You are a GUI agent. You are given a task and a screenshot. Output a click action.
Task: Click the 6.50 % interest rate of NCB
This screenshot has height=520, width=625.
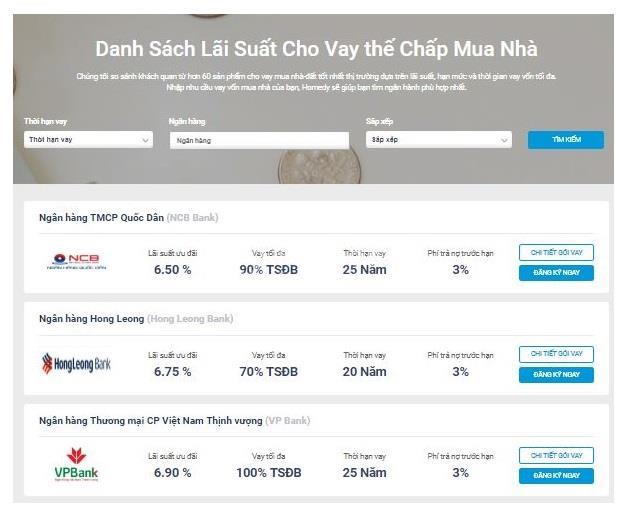click(x=173, y=270)
